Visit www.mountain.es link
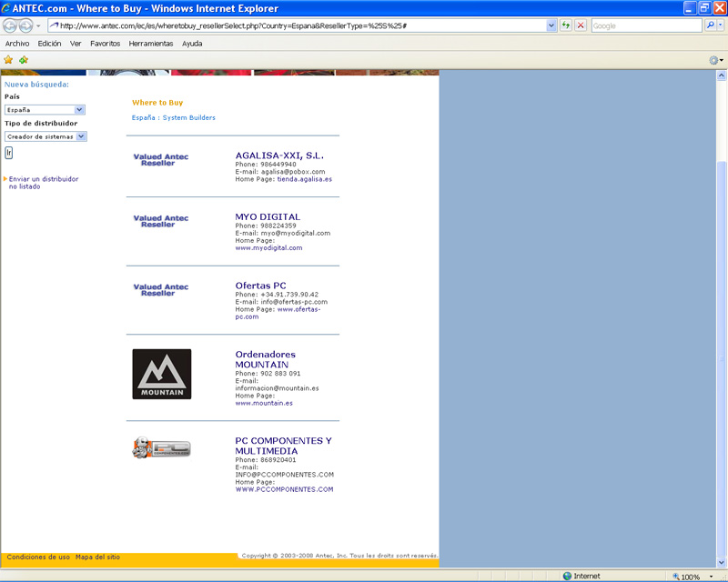The width and height of the screenshot is (728, 582). (264, 403)
